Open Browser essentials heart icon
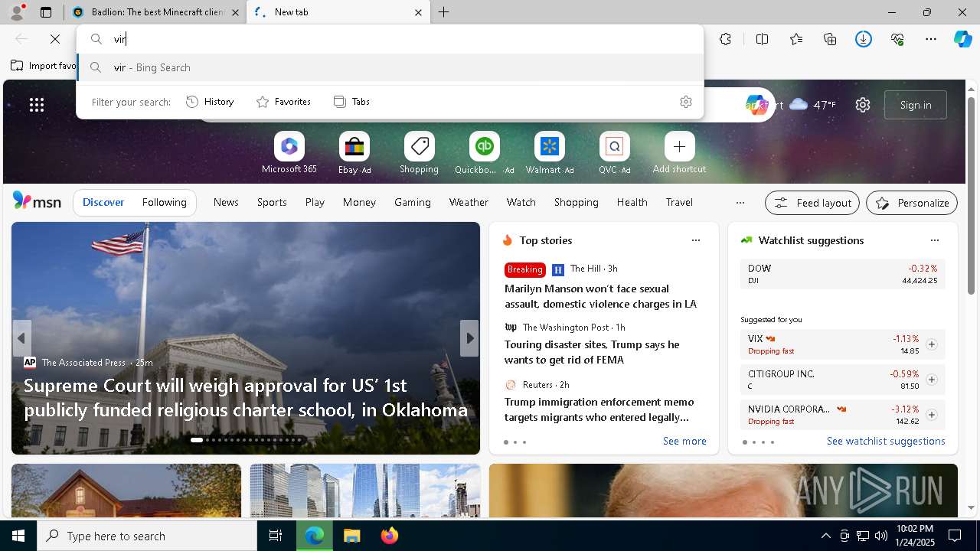 click(x=897, y=39)
